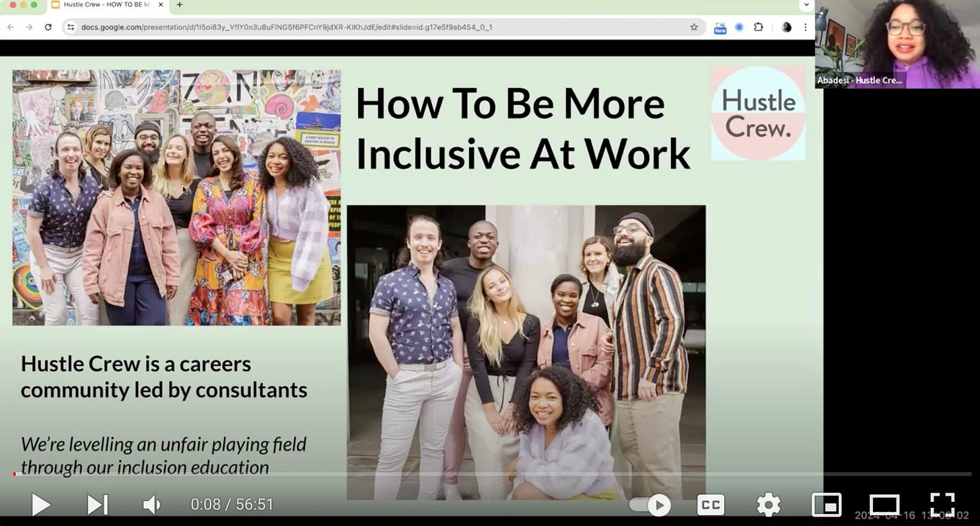This screenshot has width=980, height=526.
Task: Toggle the autoplay switch
Action: [650, 504]
